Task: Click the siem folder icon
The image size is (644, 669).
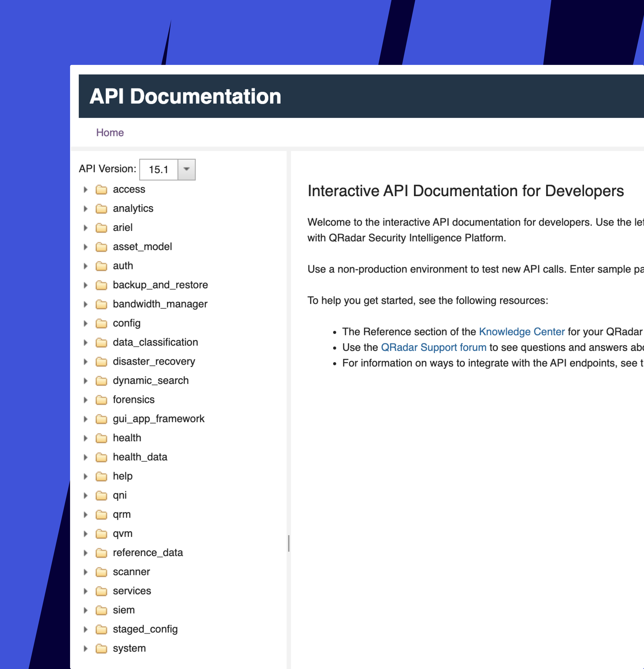Action: [x=101, y=610]
